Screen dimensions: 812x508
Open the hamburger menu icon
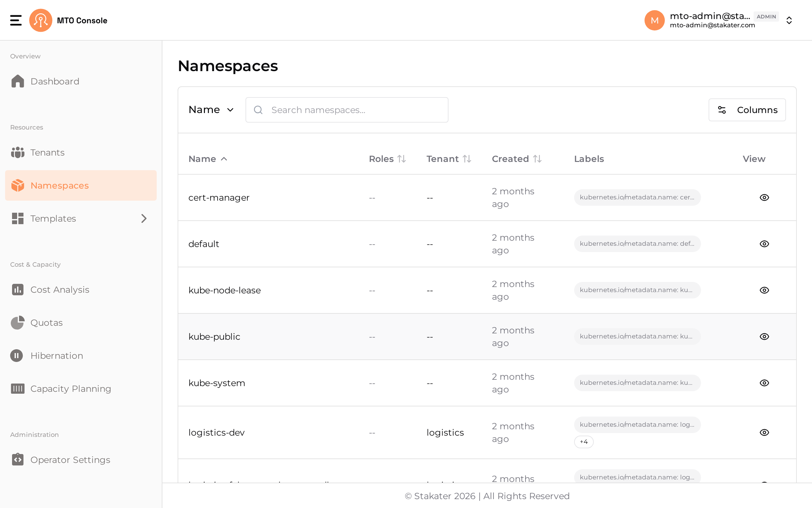pyautogui.click(x=16, y=20)
